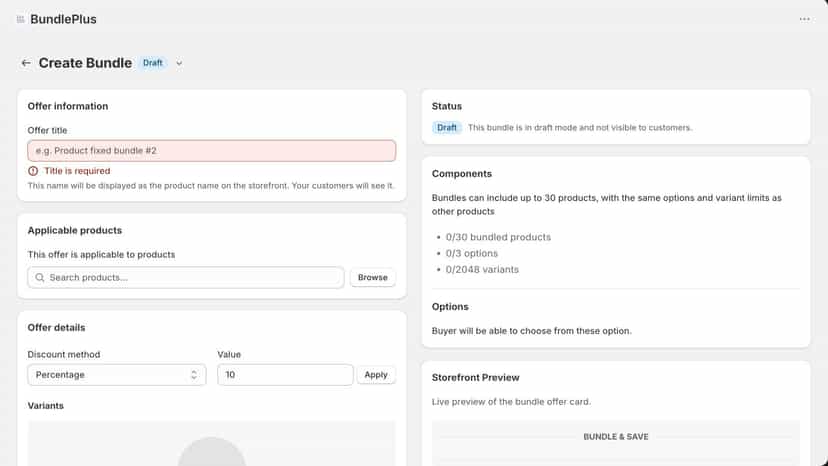Click the 'Options' heading

450,307
